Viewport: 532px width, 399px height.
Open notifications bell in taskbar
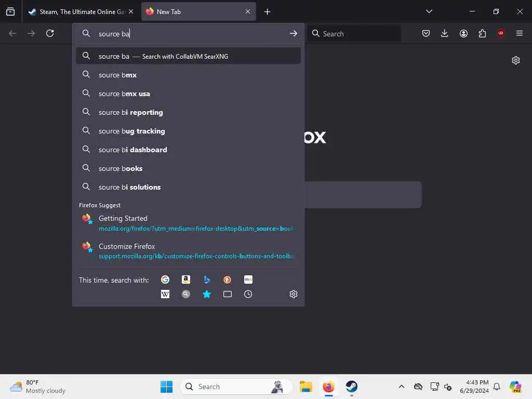coord(497,387)
